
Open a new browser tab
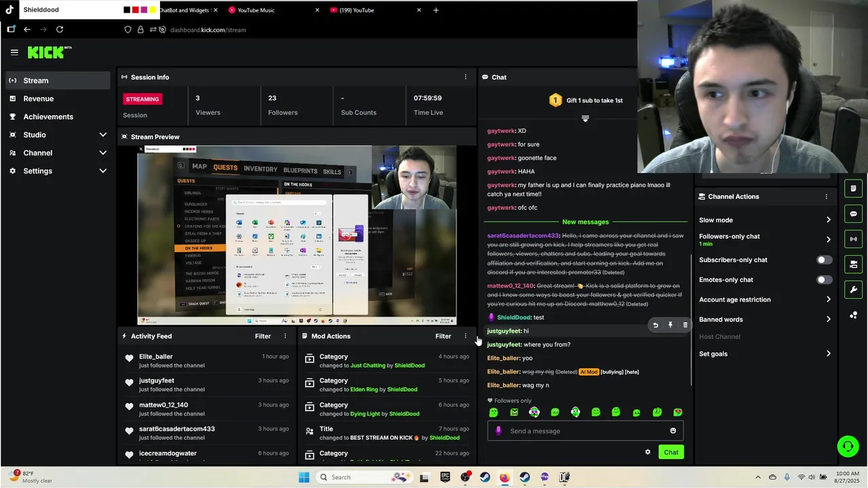436,10
